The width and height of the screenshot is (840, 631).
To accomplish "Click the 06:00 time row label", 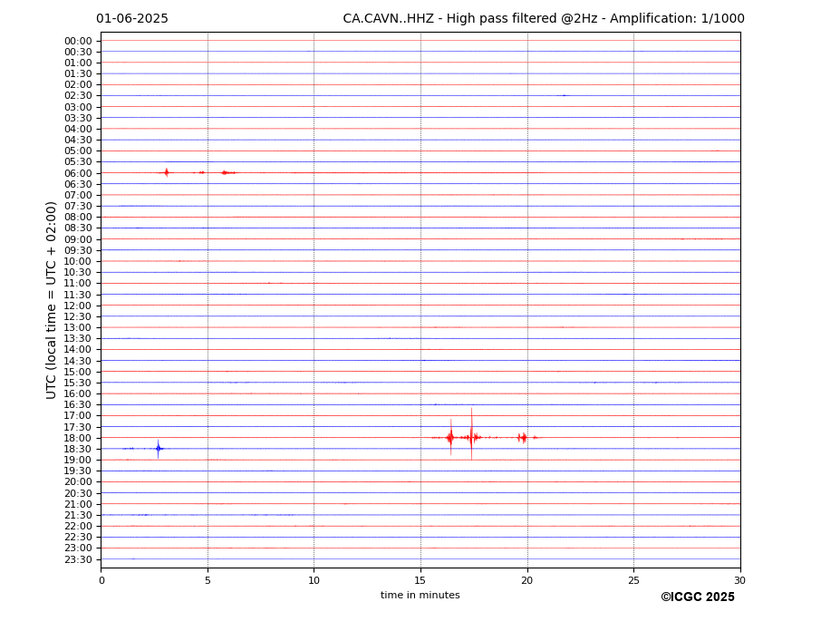I will pos(78,173).
